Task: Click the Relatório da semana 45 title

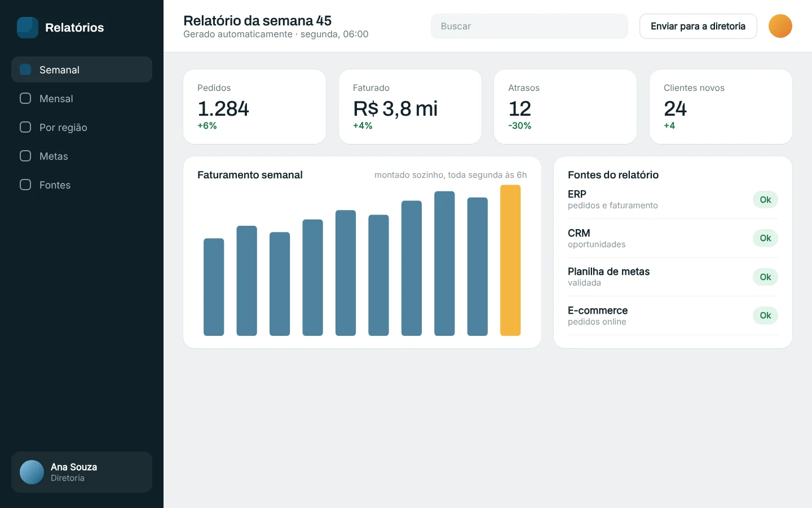Action: (x=257, y=20)
